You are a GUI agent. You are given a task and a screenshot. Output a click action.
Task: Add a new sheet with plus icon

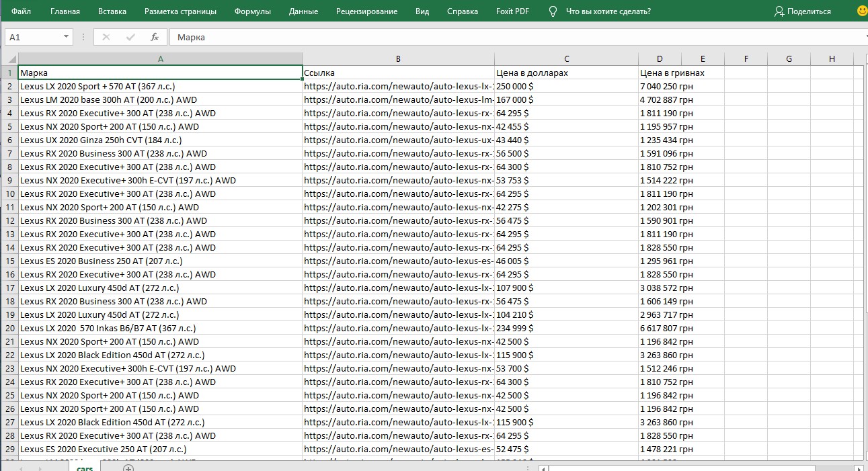[x=128, y=468]
